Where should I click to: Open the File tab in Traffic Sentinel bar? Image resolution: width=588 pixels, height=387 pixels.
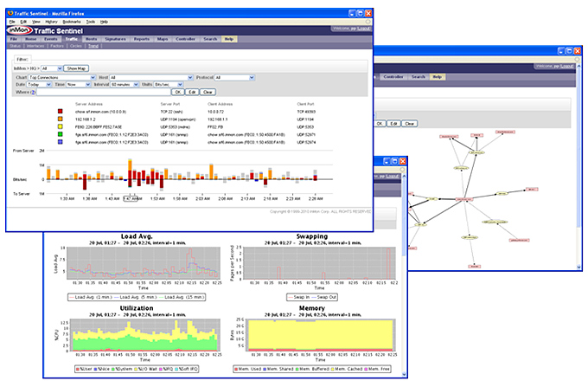(14, 39)
